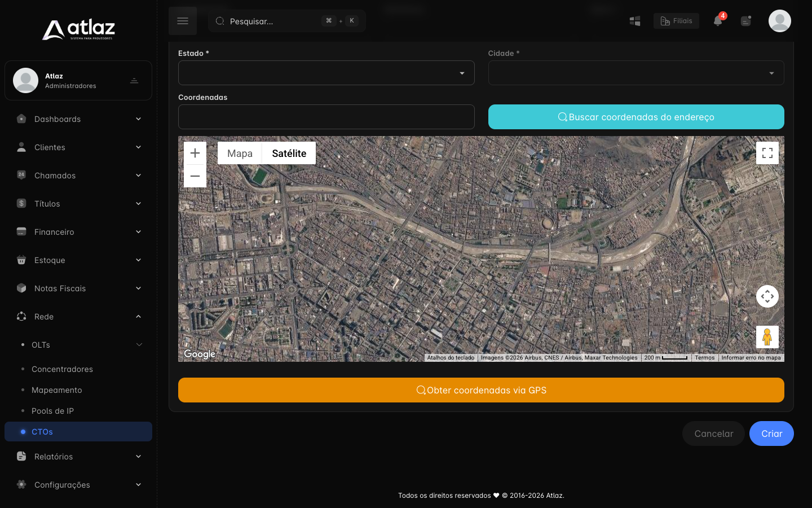Switch map to Satélite view
The width and height of the screenshot is (812, 508).
click(x=289, y=153)
